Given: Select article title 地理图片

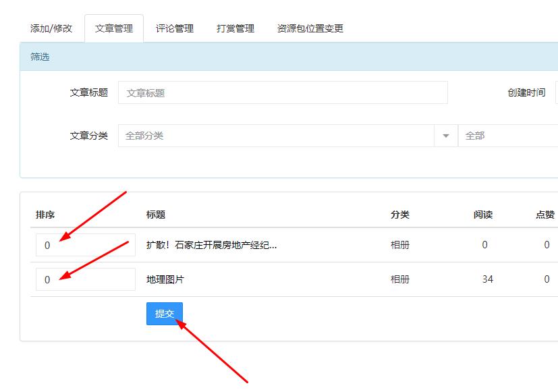Looking at the screenshot, I should [165, 279].
